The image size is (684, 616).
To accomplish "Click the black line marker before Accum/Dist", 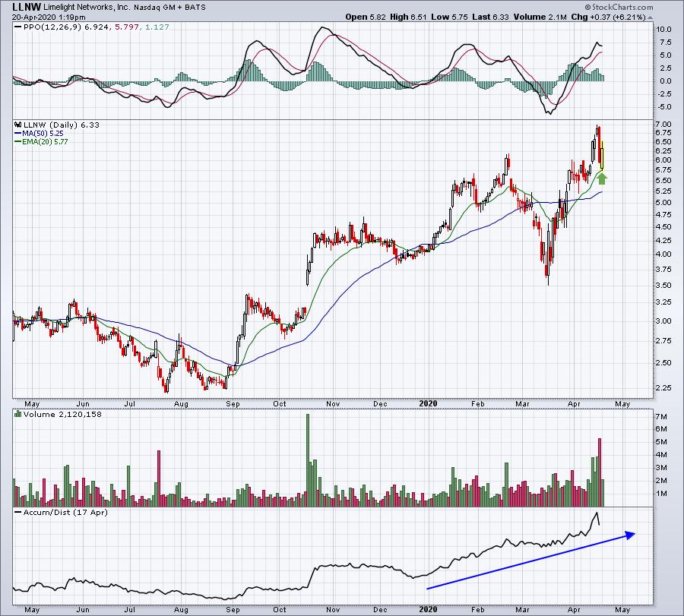I will click(x=18, y=512).
